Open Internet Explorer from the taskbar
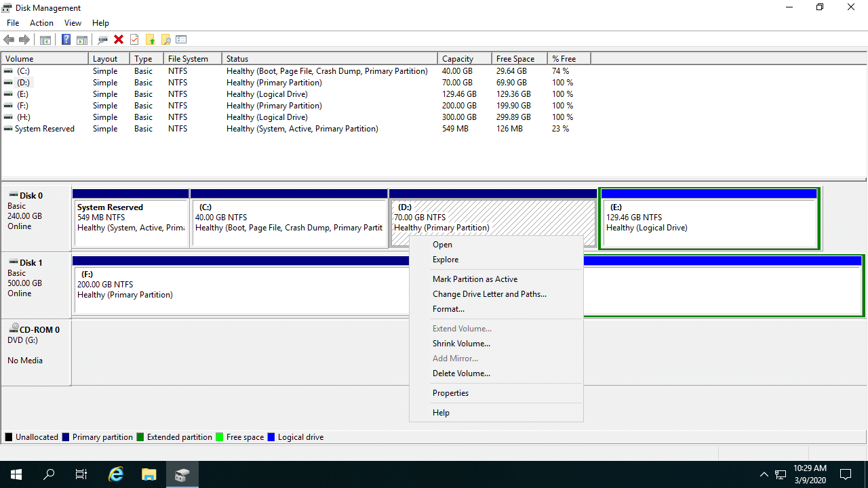The image size is (868, 488). tap(116, 474)
